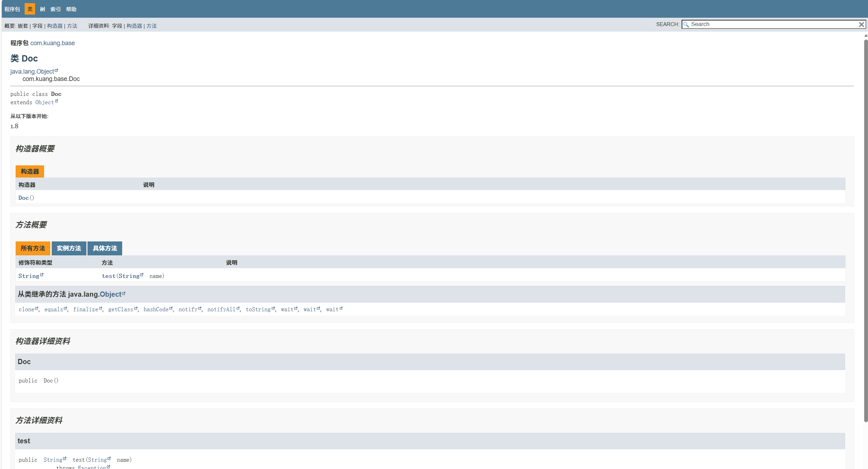Switch to the 实例方法 tab
The height and width of the screenshot is (469, 868).
click(69, 248)
